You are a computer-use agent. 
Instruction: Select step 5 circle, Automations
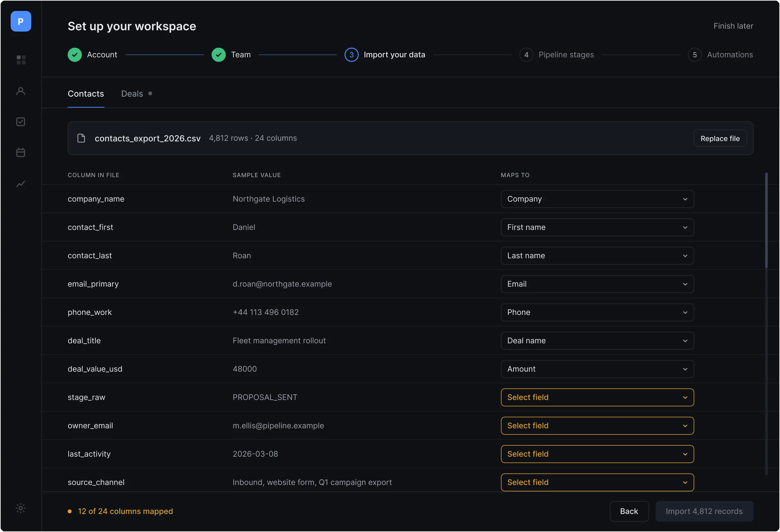point(695,55)
